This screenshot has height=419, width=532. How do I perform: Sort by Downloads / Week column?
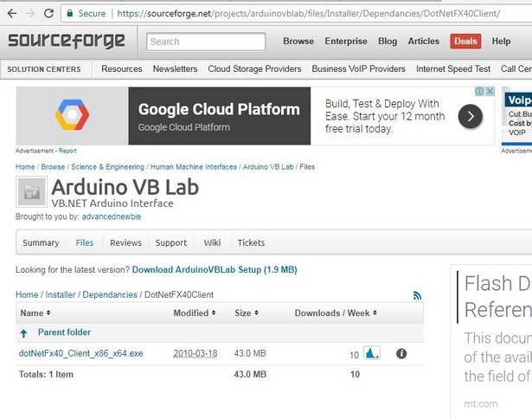(336, 313)
